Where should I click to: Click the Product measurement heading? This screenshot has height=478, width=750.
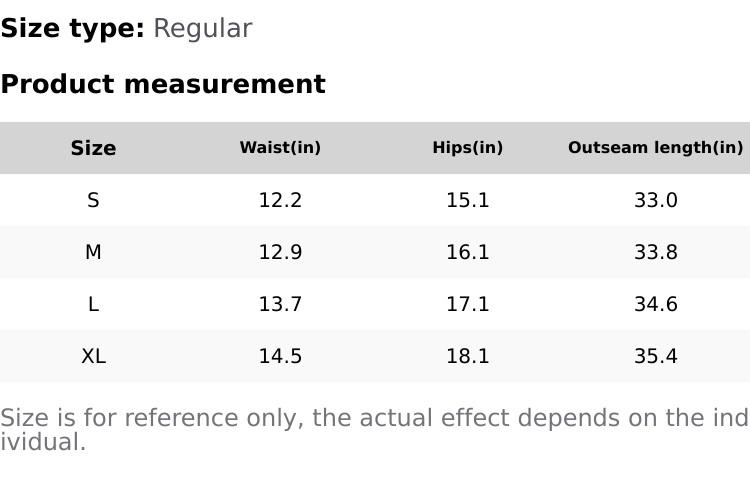click(x=163, y=84)
